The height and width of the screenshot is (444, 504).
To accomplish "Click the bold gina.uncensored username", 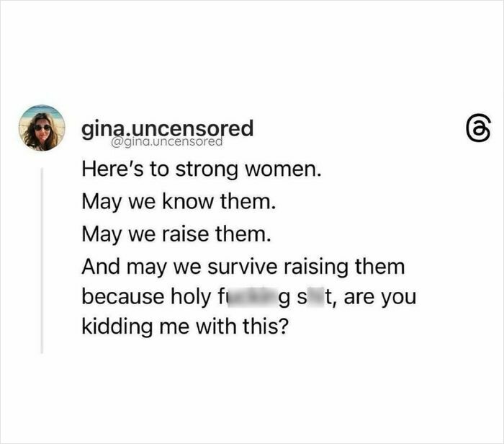I will coord(168,128).
